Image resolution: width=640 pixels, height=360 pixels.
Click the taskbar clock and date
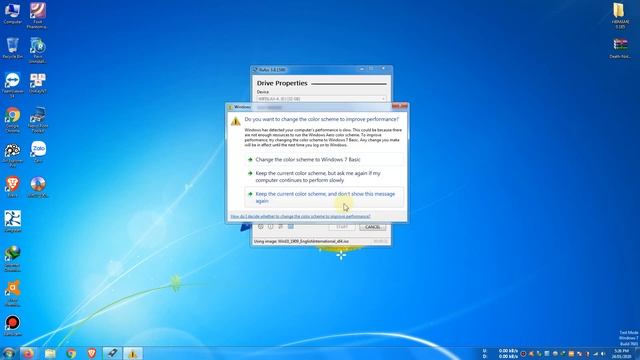click(x=621, y=353)
